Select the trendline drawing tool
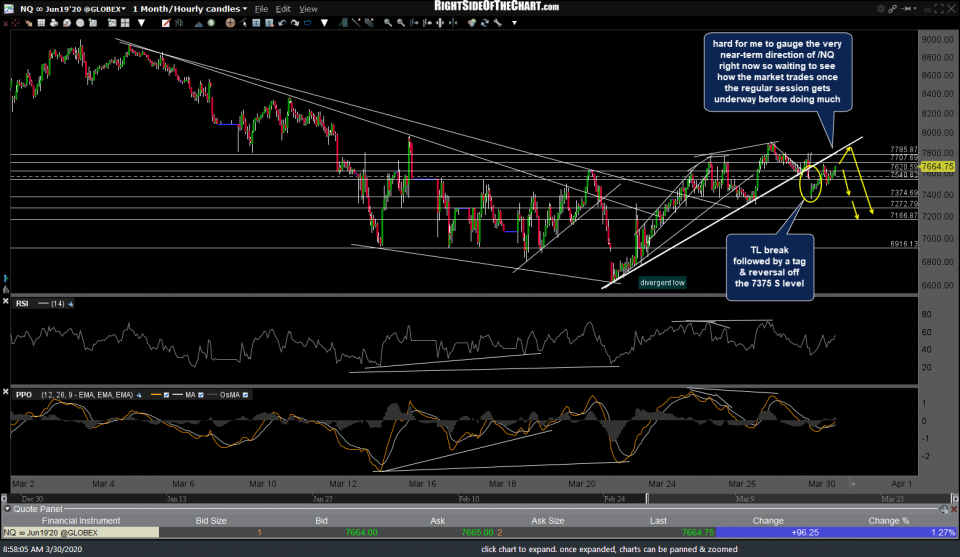Viewport: 960px width, 557px height. pos(356,23)
